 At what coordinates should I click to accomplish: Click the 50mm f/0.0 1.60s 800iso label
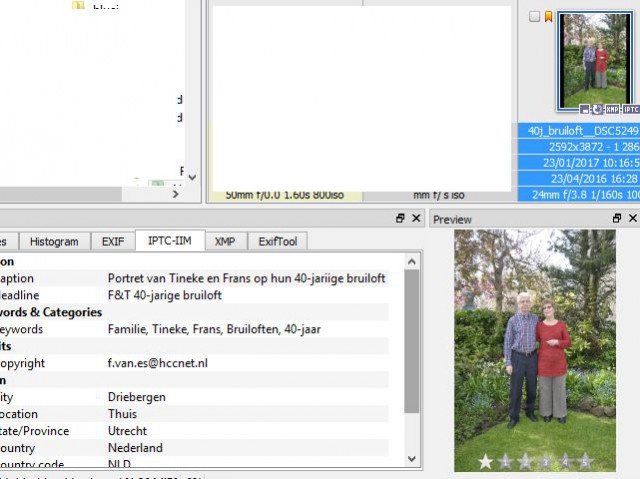tap(284, 195)
